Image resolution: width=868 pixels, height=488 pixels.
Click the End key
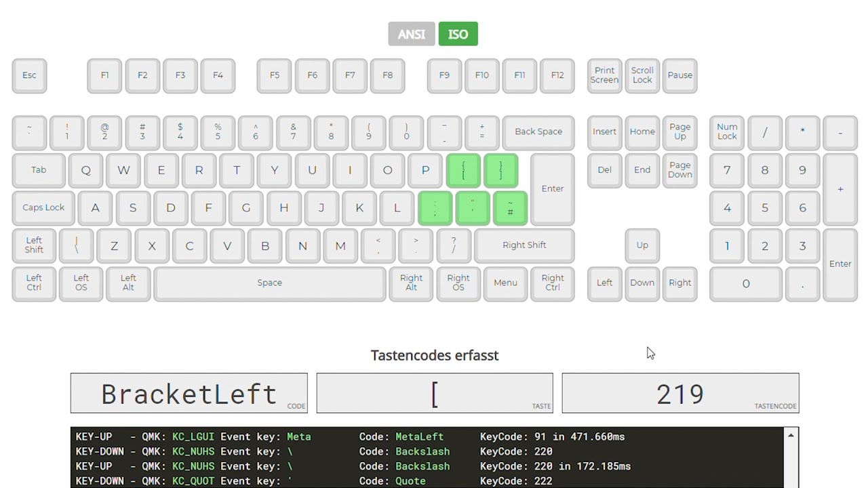[642, 170]
